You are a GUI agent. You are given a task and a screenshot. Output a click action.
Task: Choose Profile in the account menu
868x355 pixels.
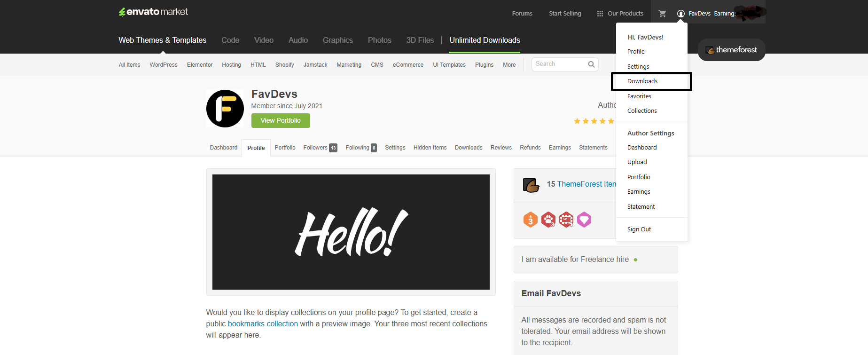tap(636, 52)
